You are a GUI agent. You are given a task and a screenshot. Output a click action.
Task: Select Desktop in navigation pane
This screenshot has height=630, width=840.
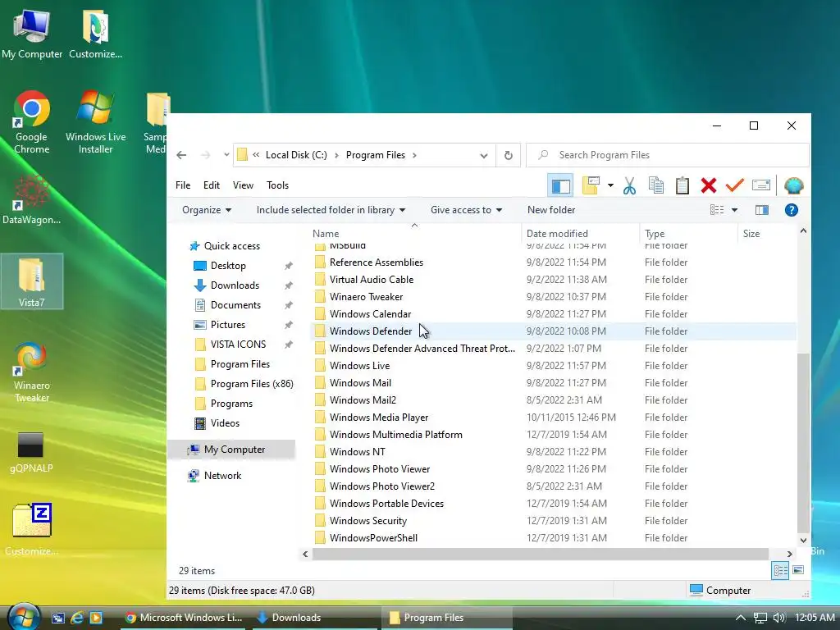(228, 266)
